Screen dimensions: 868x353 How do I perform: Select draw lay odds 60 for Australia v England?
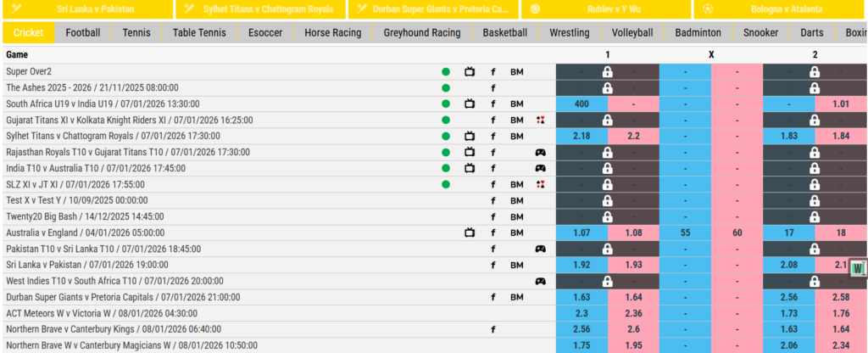[737, 233]
